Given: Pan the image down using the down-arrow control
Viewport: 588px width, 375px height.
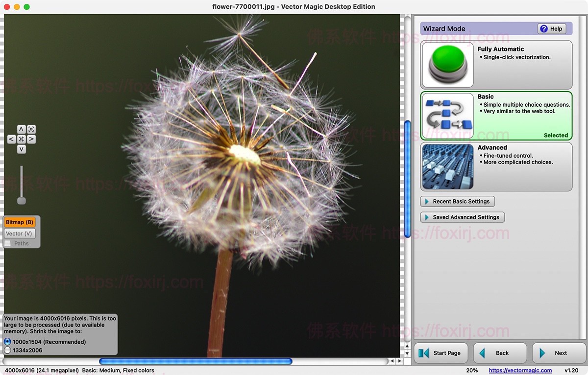Looking at the screenshot, I should pos(21,148).
